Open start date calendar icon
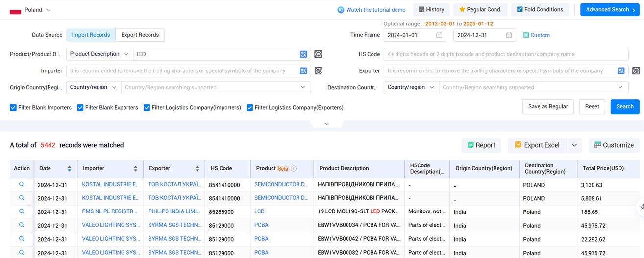Image resolution: width=644 pixels, height=258 pixels. [x=439, y=35]
